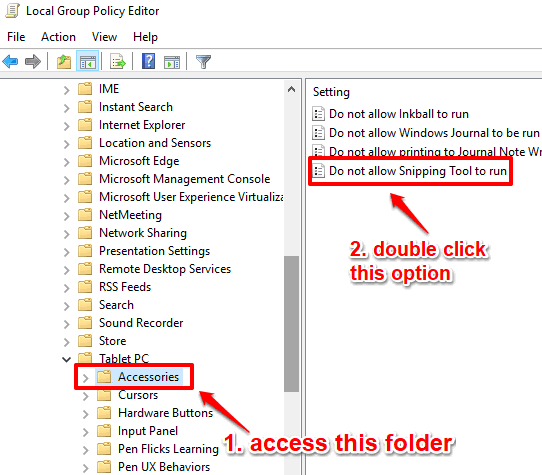Screen dimensions: 542x475
Task: Select the Cursors folder
Action: tap(138, 394)
